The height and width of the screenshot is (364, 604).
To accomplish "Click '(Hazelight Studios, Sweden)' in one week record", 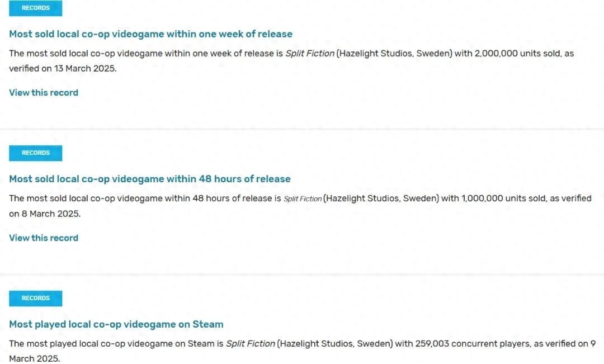I will 394,54.
